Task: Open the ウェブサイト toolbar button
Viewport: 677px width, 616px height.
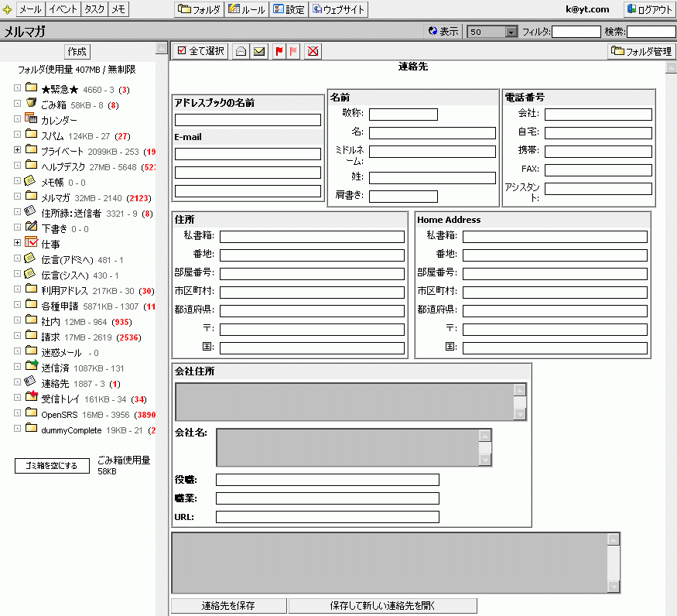Action: tap(338, 10)
